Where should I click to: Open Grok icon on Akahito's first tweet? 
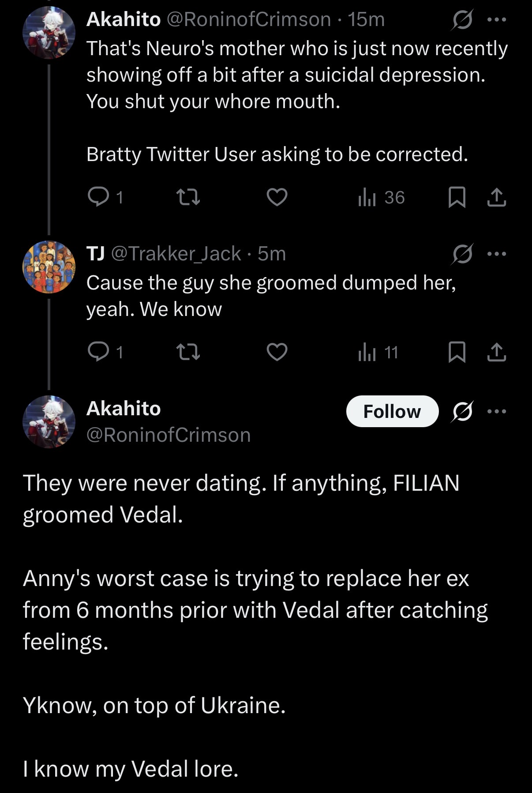[462, 20]
